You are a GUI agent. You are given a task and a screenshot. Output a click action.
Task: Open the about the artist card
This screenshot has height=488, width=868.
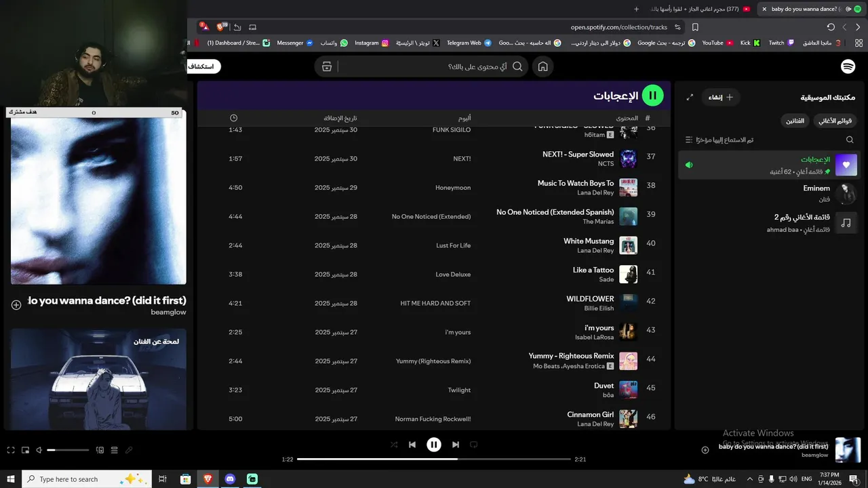[x=98, y=380]
